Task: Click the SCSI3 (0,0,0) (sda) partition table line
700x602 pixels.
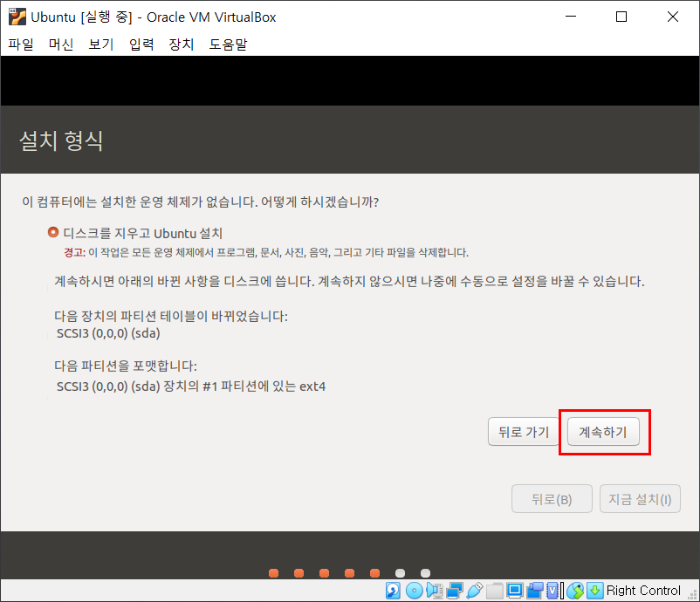Action: coord(108,333)
